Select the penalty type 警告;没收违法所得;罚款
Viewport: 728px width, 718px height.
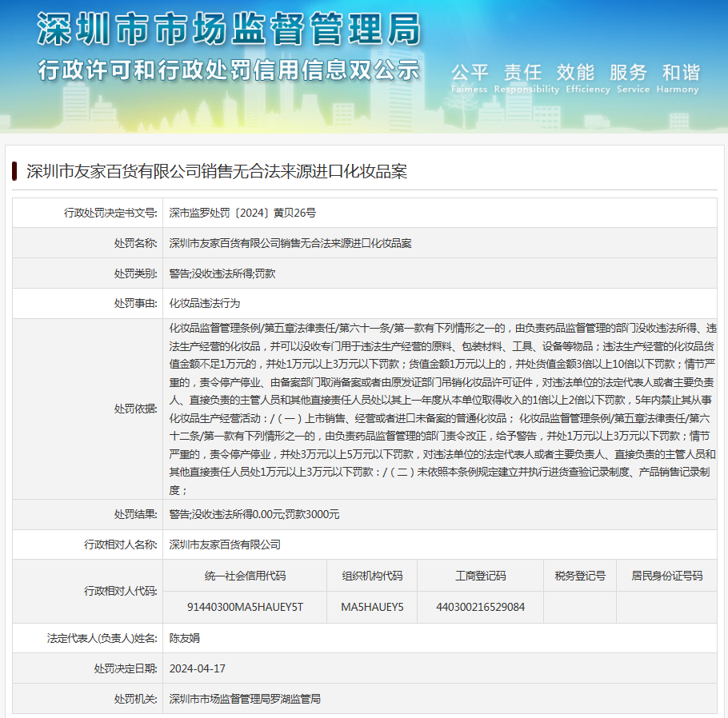(x=222, y=273)
